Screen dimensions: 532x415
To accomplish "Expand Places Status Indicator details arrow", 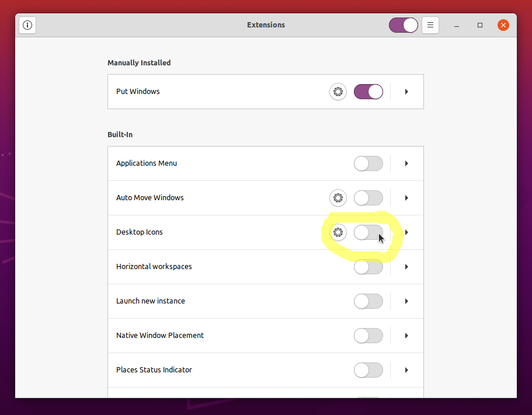I will [x=406, y=370].
